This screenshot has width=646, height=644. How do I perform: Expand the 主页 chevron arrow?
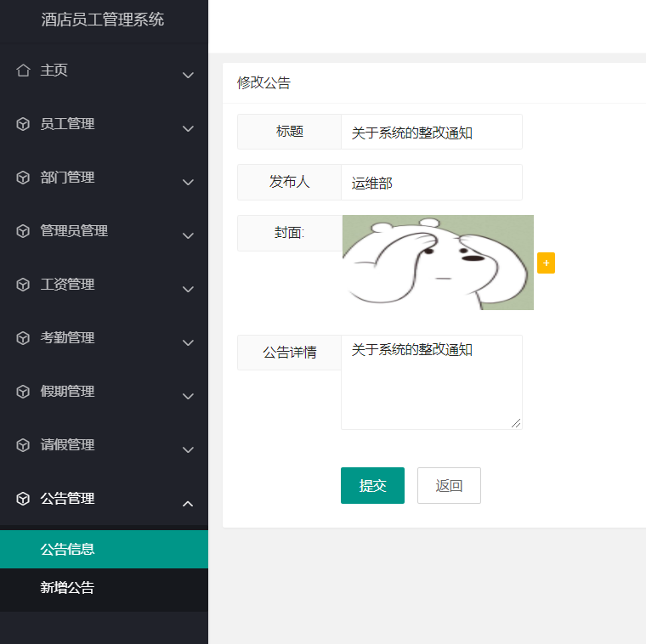click(188, 75)
